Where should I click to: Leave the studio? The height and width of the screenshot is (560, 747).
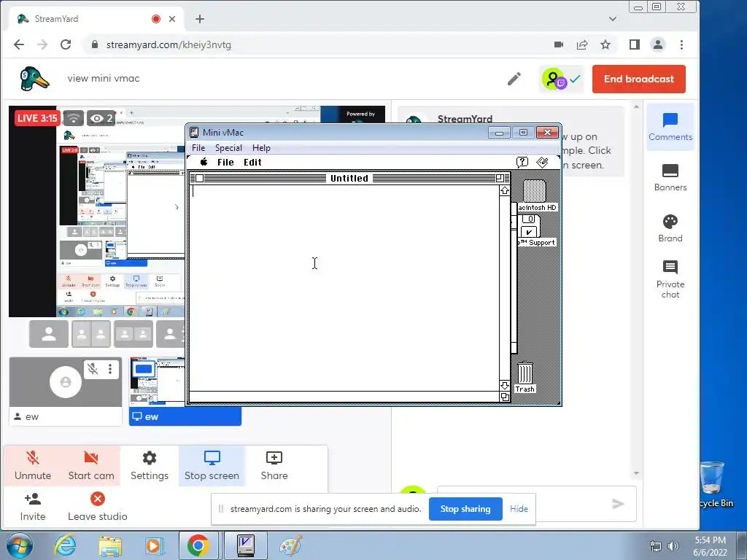pos(97,507)
